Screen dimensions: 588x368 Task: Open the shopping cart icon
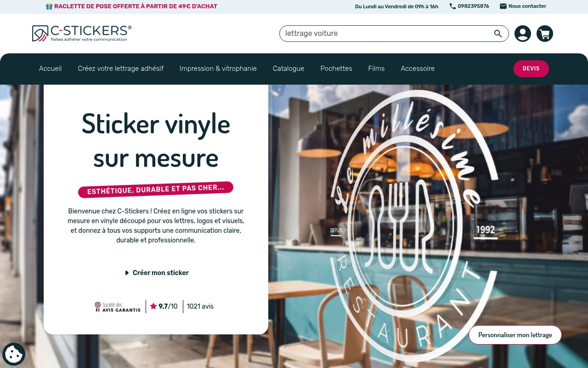[545, 34]
